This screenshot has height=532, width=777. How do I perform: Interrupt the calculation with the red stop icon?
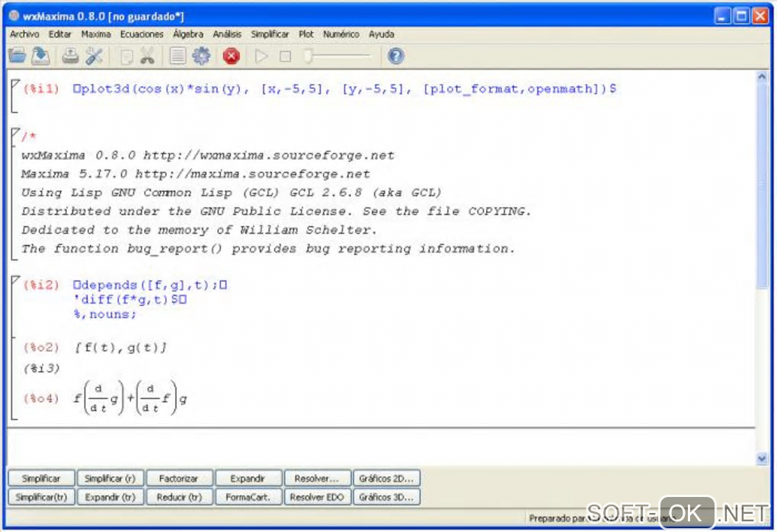(231, 56)
